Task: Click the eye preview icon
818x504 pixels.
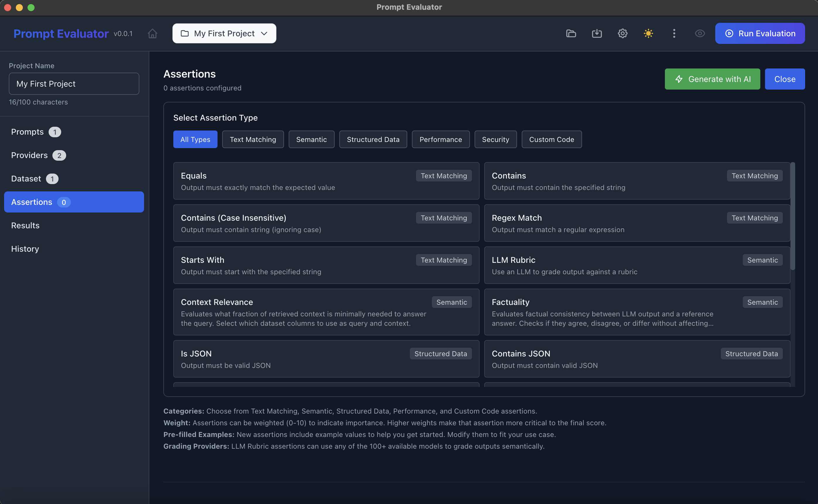Action: click(x=700, y=33)
